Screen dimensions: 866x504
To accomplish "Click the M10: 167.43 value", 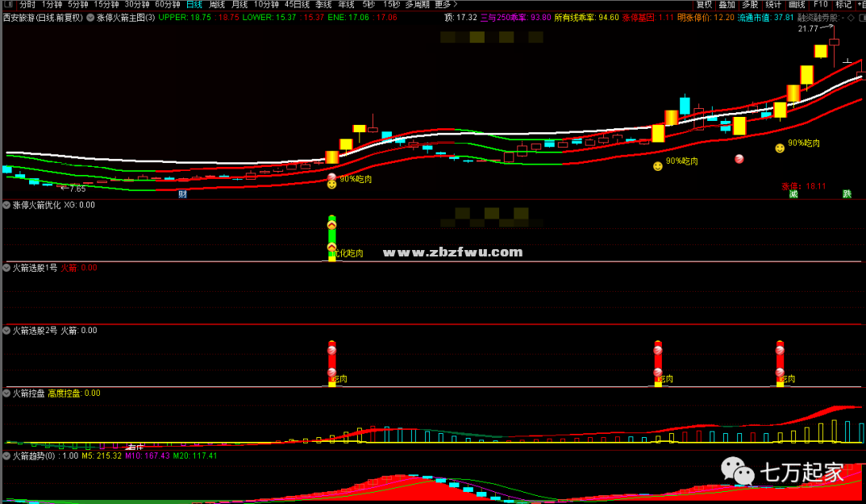I will [148, 456].
